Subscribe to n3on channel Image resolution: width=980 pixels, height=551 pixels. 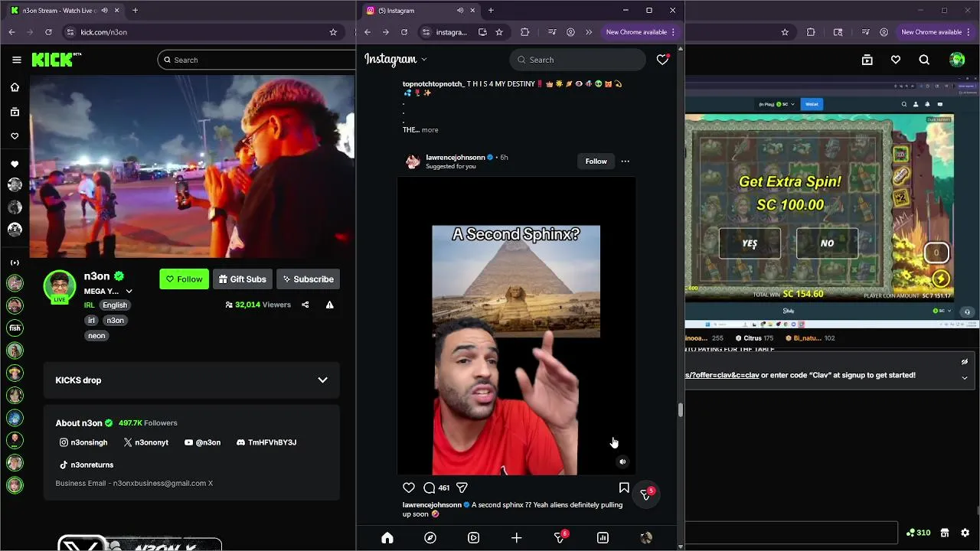tap(308, 279)
